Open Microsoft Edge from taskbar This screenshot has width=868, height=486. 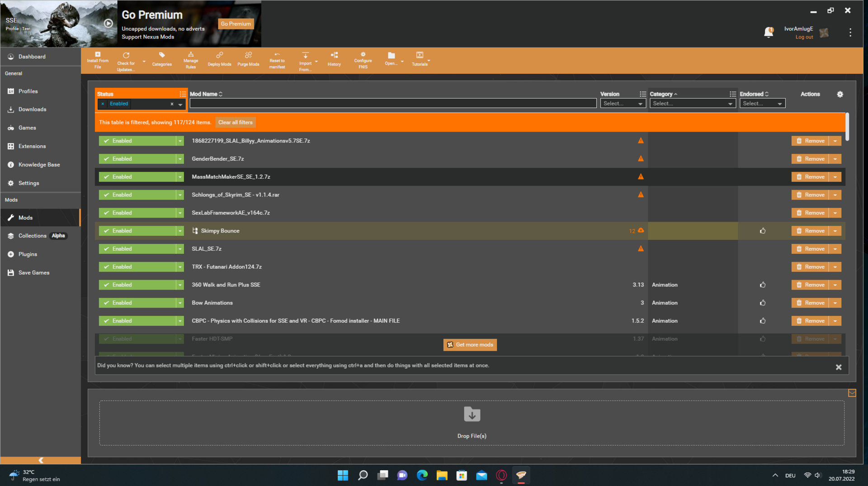point(422,475)
